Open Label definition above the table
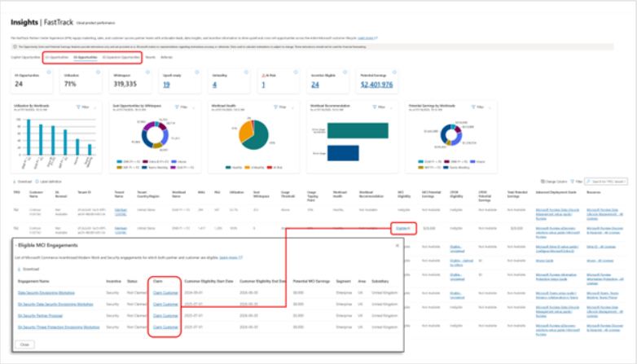Viewport: 637px width, 364px height. point(48,182)
